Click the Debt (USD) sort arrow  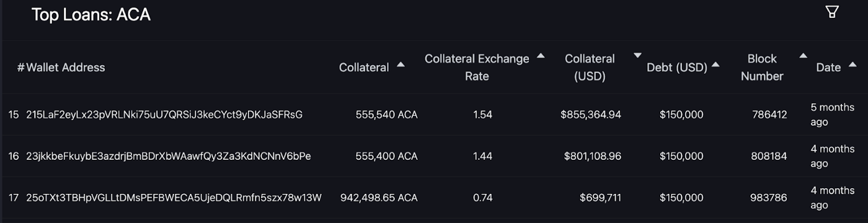click(715, 64)
